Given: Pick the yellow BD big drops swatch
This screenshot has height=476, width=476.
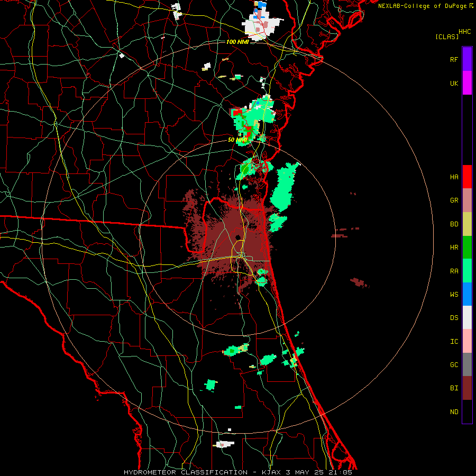Looking at the screenshot, I should [x=467, y=224].
